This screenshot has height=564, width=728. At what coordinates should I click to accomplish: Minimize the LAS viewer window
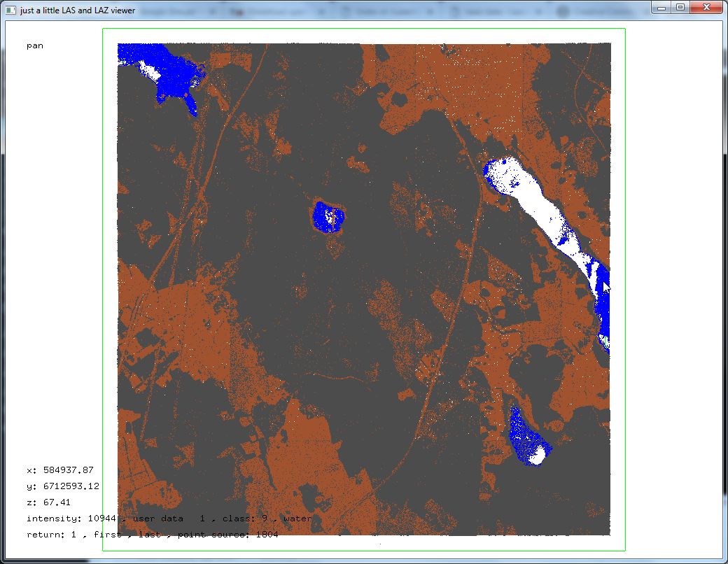[x=661, y=7]
